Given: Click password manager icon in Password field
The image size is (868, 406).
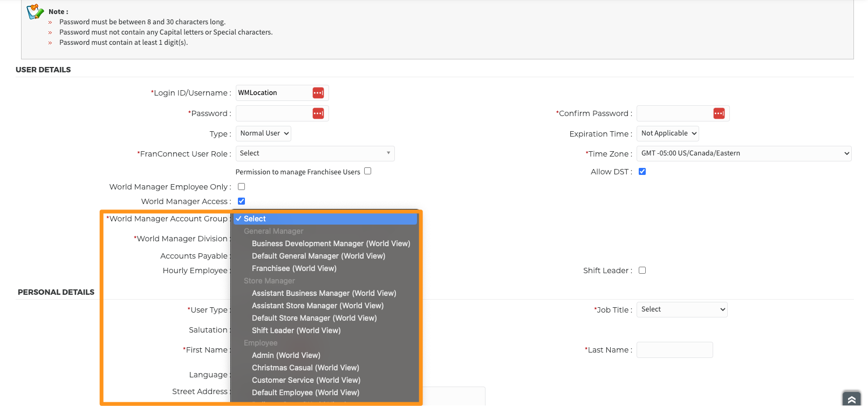Looking at the screenshot, I should [x=318, y=113].
